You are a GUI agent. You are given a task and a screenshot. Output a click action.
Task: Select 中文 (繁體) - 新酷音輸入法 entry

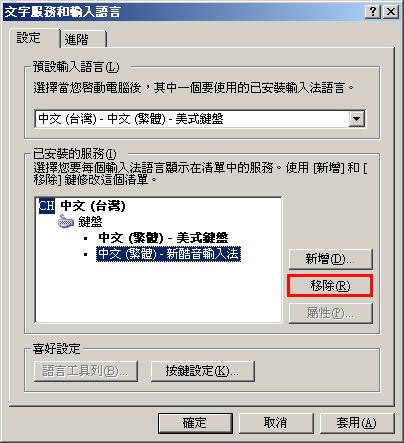[168, 254]
